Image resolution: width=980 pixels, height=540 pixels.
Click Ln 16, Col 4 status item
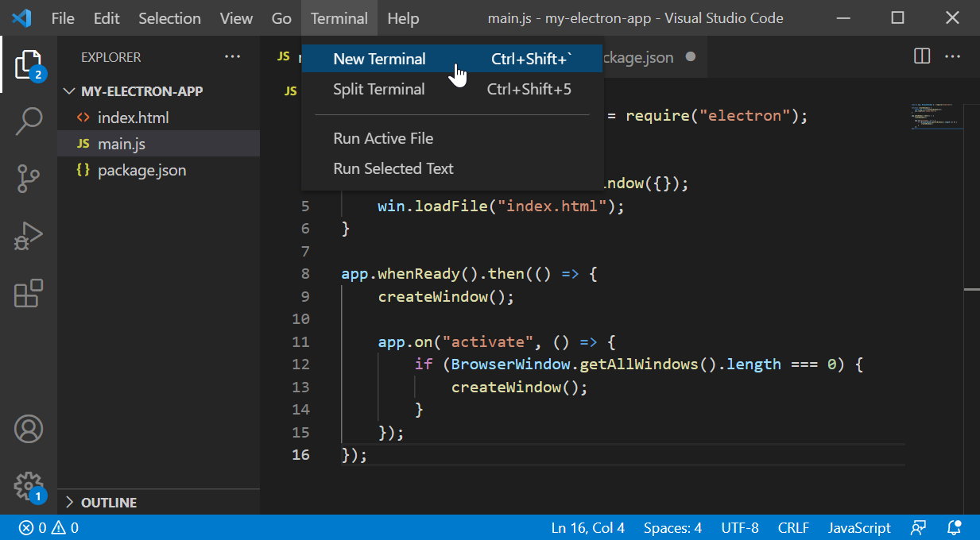pos(588,527)
